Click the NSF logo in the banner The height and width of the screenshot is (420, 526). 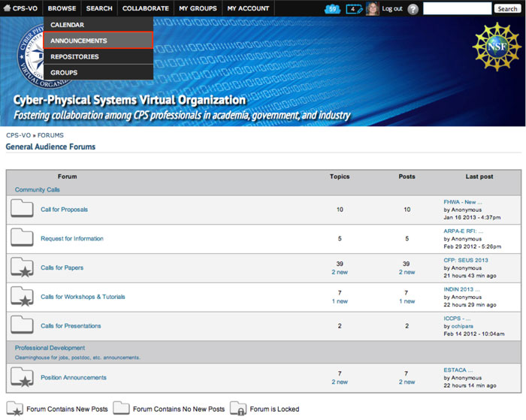coord(496,47)
